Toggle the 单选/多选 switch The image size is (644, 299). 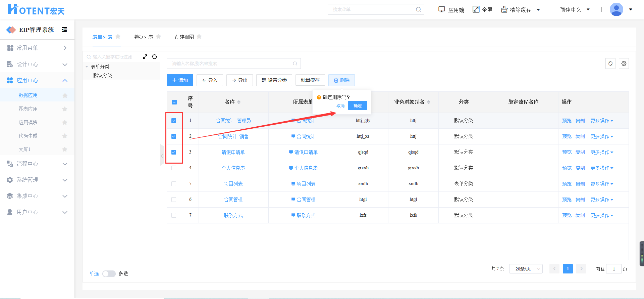tap(109, 274)
